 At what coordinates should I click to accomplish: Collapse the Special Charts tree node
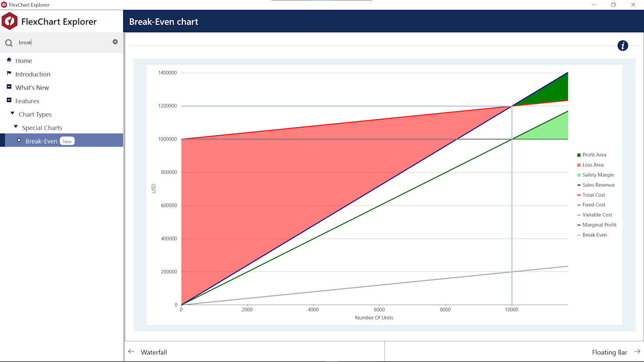16,127
